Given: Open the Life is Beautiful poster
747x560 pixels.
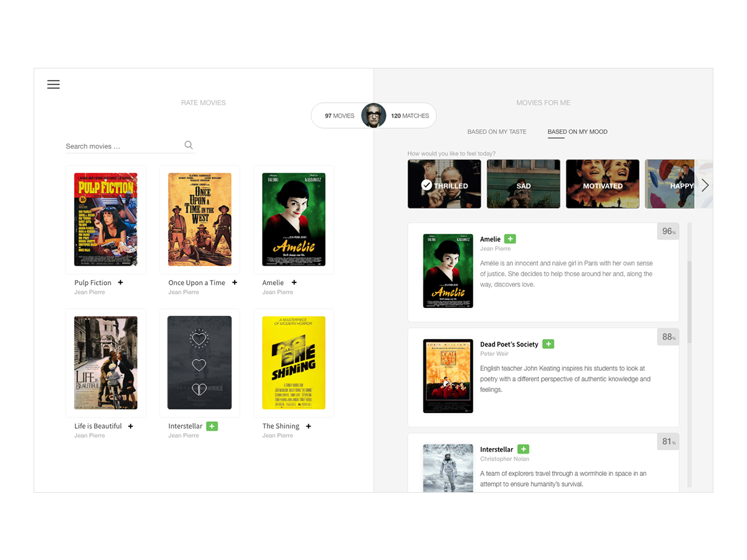Looking at the screenshot, I should pos(106,363).
